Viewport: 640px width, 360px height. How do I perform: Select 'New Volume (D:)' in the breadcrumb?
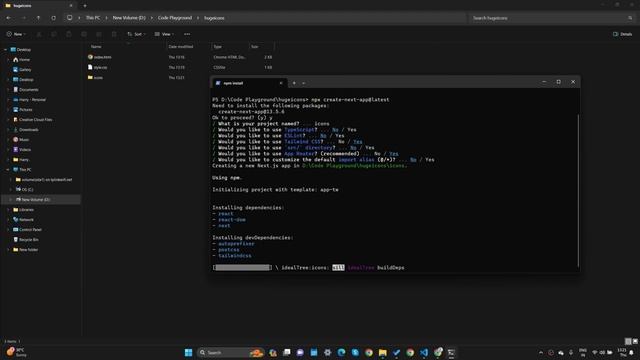(129, 18)
